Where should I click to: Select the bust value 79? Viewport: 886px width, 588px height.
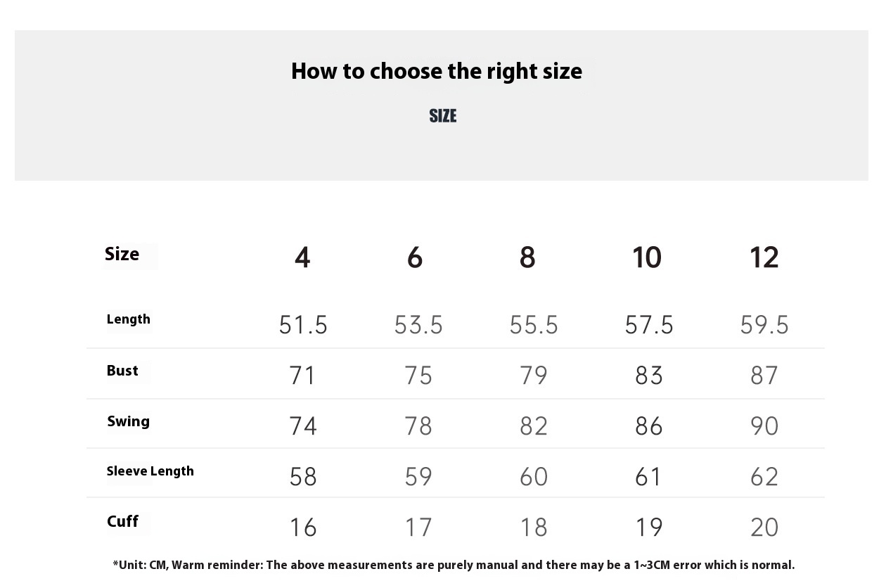pyautogui.click(x=534, y=376)
